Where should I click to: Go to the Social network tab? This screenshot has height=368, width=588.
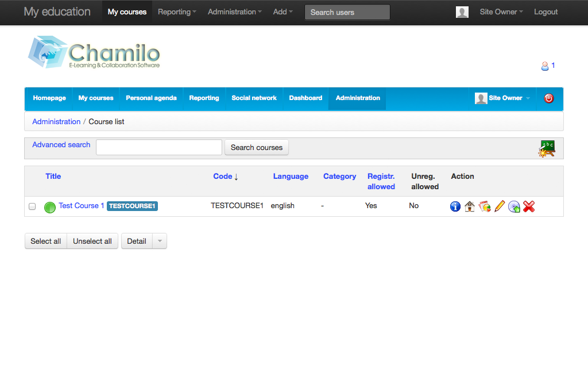254,98
